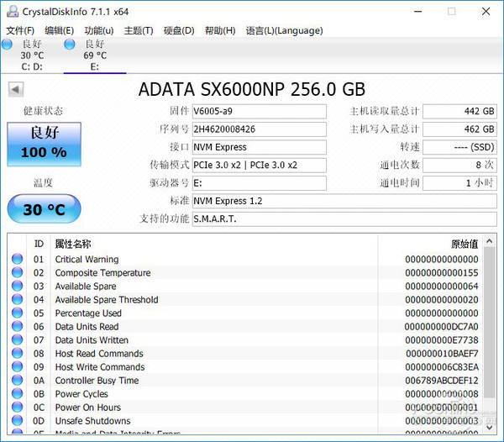Image resolution: width=504 pixels, height=442 pixels.
Task: Click the blue status orb for disk C: D:
Action: [x=7, y=45]
